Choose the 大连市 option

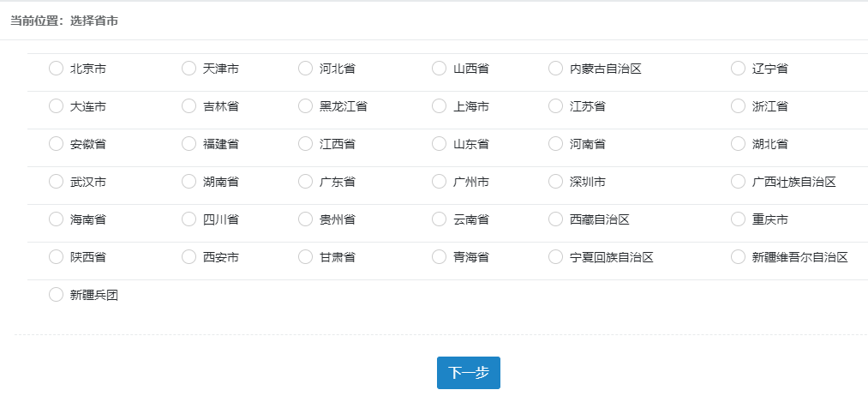pyautogui.click(x=57, y=106)
